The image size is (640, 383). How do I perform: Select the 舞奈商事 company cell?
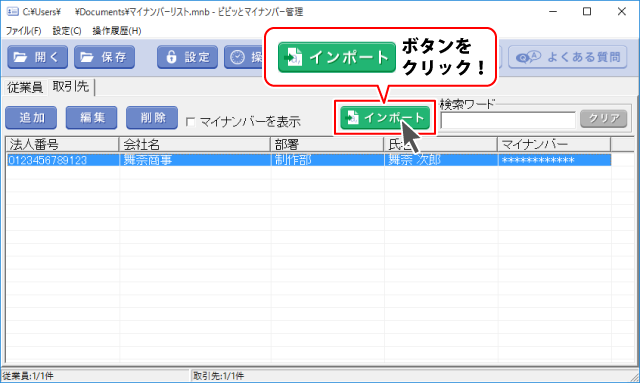point(195,160)
